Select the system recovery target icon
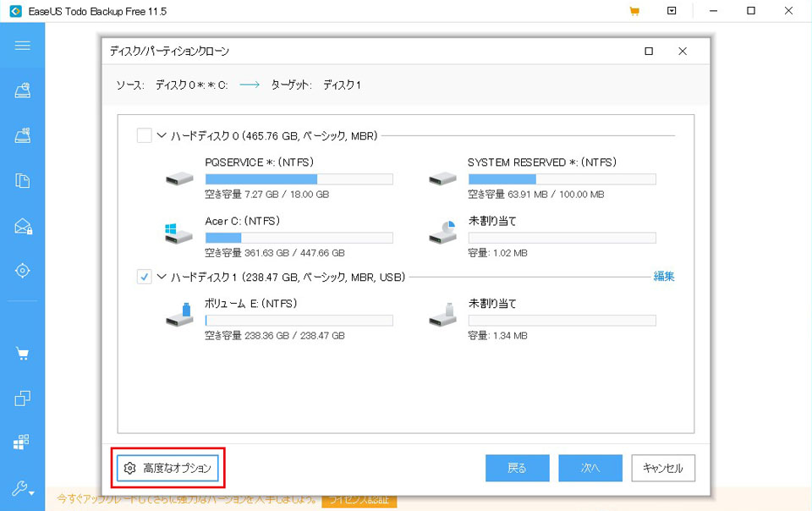The image size is (812, 511). point(23,270)
